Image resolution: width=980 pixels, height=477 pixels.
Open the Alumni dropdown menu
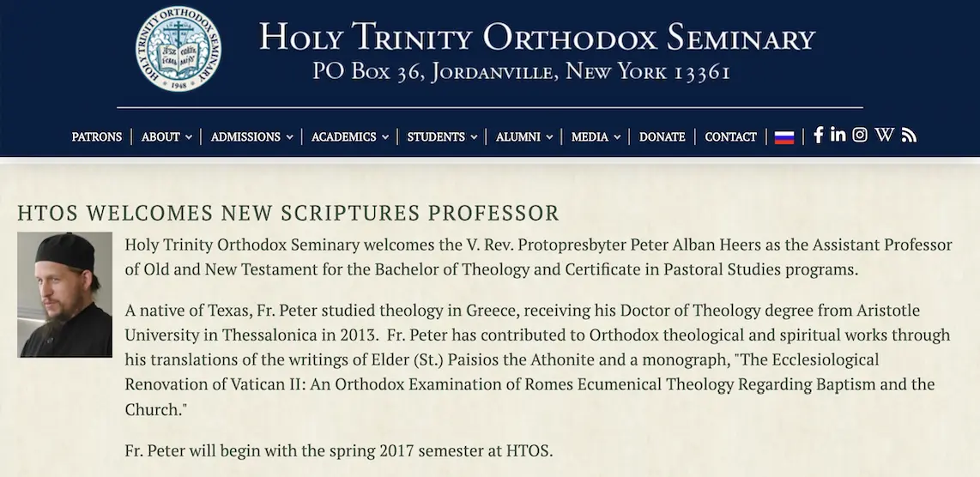click(523, 137)
